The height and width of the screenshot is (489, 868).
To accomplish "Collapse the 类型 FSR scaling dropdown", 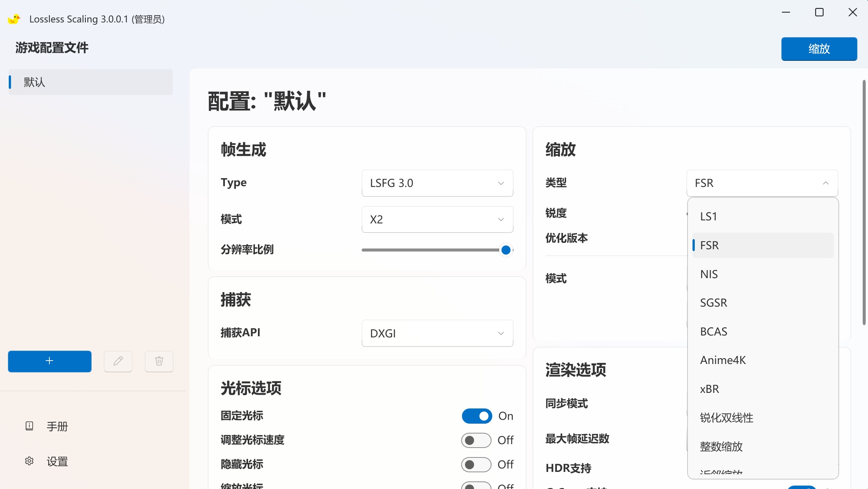I will click(x=762, y=183).
